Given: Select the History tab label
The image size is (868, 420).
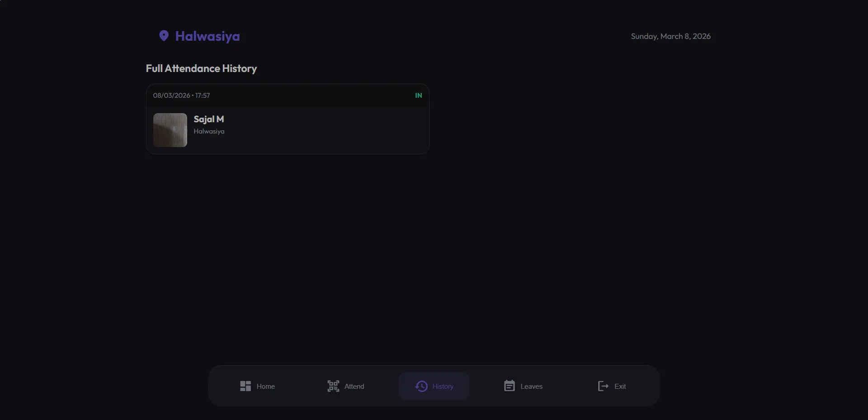Looking at the screenshot, I should pos(443,387).
